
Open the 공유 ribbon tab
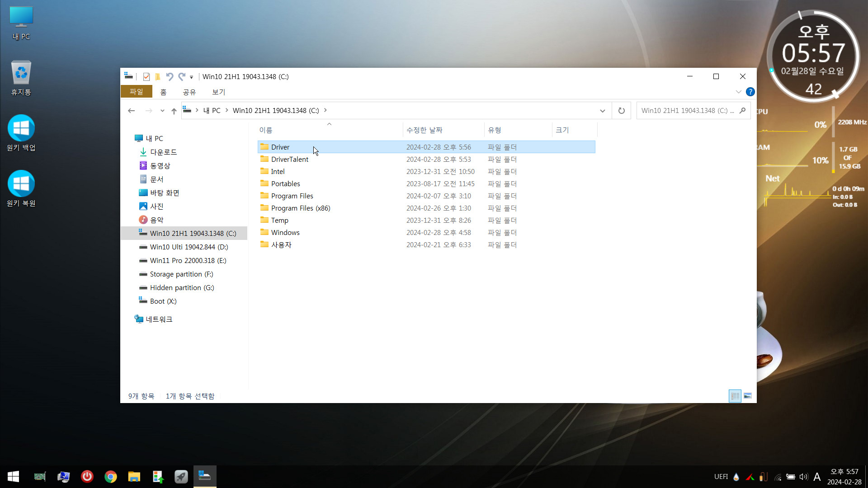coord(189,92)
